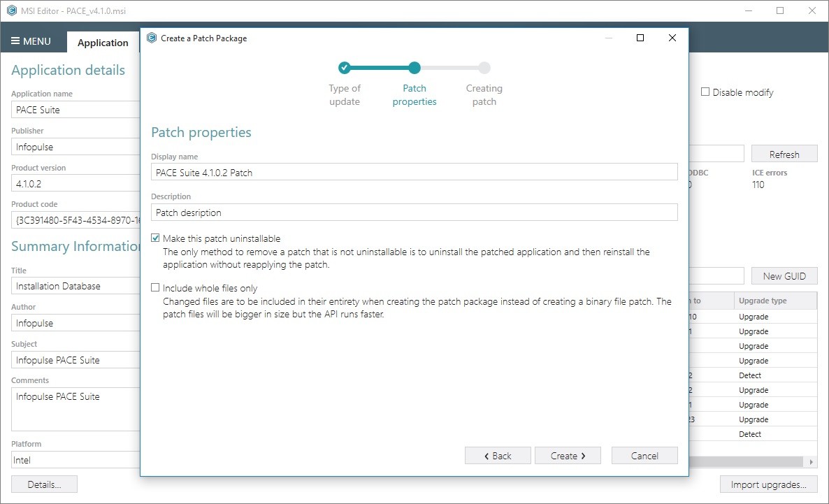The width and height of the screenshot is (829, 504).
Task: Edit the Display name field
Action: pos(414,172)
